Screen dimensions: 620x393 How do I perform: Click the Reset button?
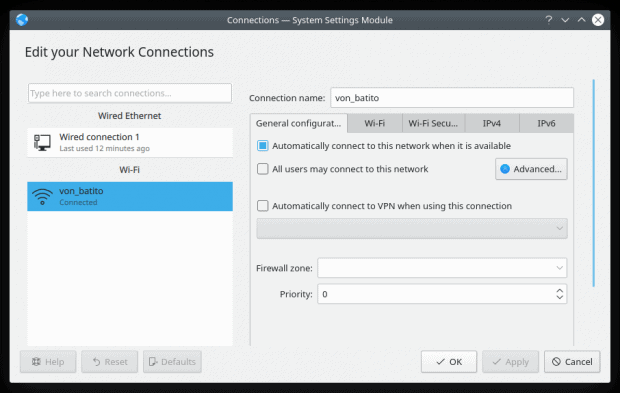point(110,362)
